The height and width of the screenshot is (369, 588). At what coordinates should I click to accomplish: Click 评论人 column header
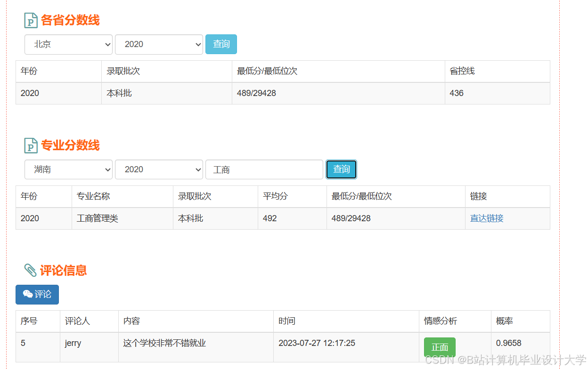pyautogui.click(x=77, y=321)
